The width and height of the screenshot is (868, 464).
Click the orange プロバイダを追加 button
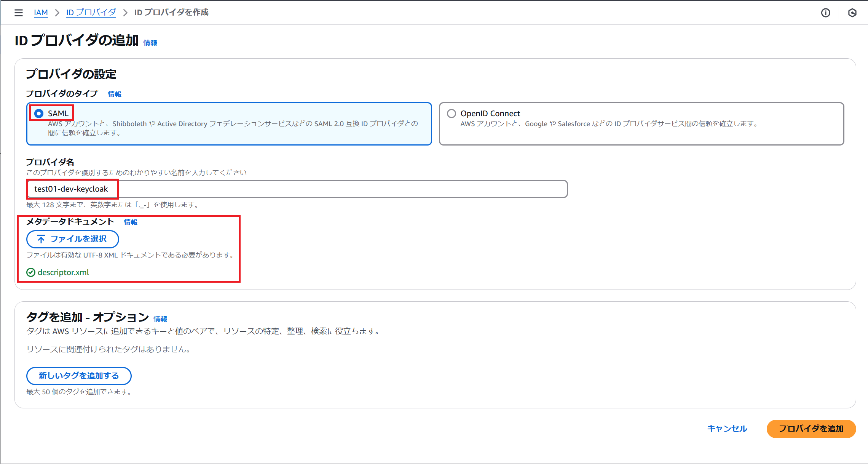click(x=811, y=429)
